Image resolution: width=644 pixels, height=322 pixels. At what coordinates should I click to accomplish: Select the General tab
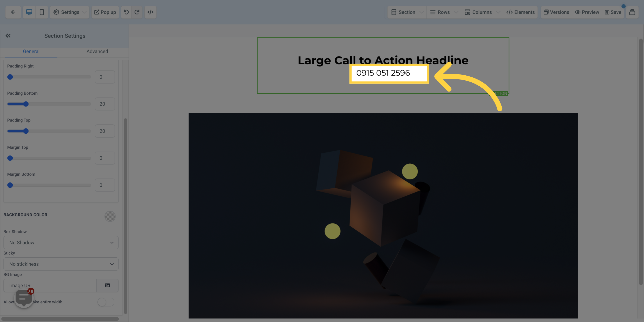pos(31,51)
